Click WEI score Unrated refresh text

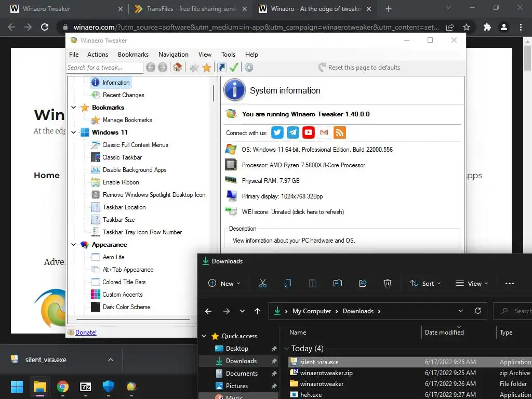click(x=293, y=212)
